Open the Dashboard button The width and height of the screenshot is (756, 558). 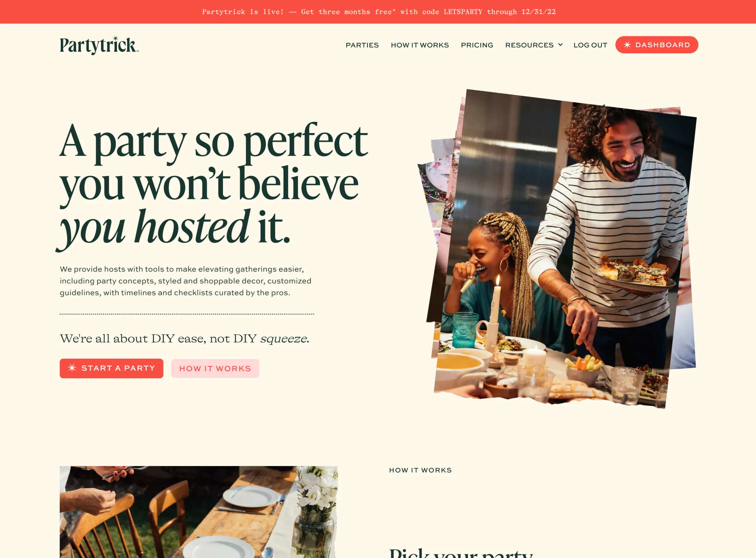[x=657, y=45]
